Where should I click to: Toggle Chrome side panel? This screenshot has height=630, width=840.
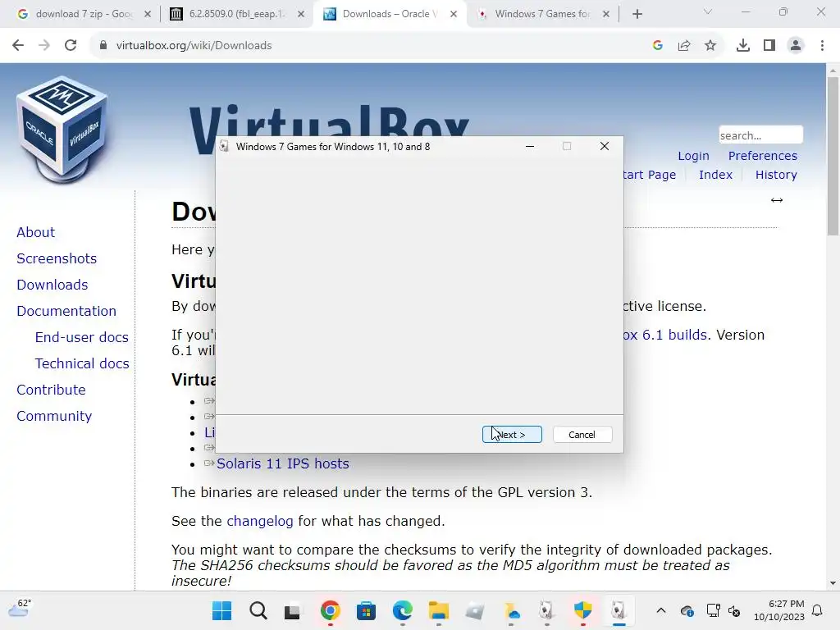[x=769, y=46]
